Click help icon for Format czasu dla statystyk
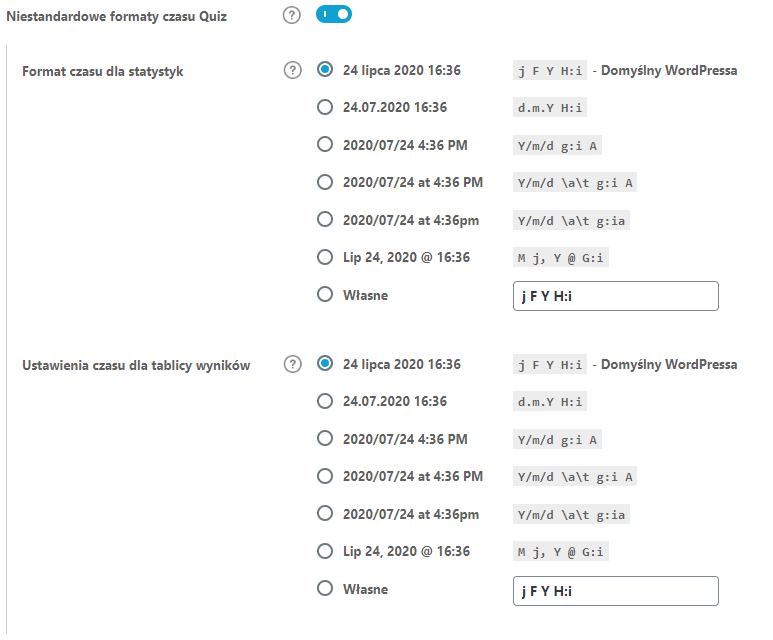 point(291,70)
